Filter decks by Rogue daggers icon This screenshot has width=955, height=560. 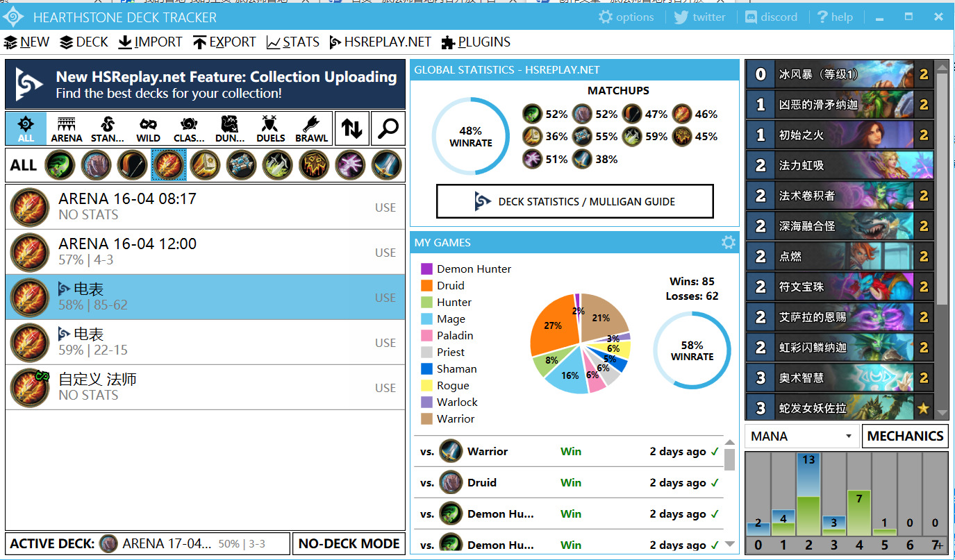277,165
